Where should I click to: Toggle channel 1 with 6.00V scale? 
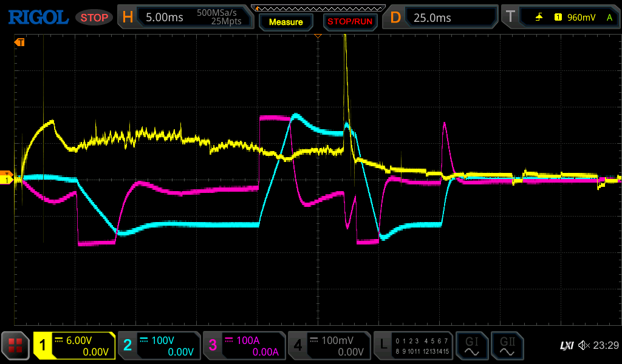(x=74, y=346)
